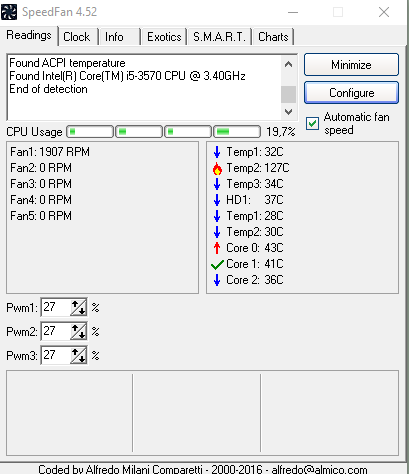Click the Temp2: 127C temperature text
The image size is (409, 474).
(x=258, y=168)
